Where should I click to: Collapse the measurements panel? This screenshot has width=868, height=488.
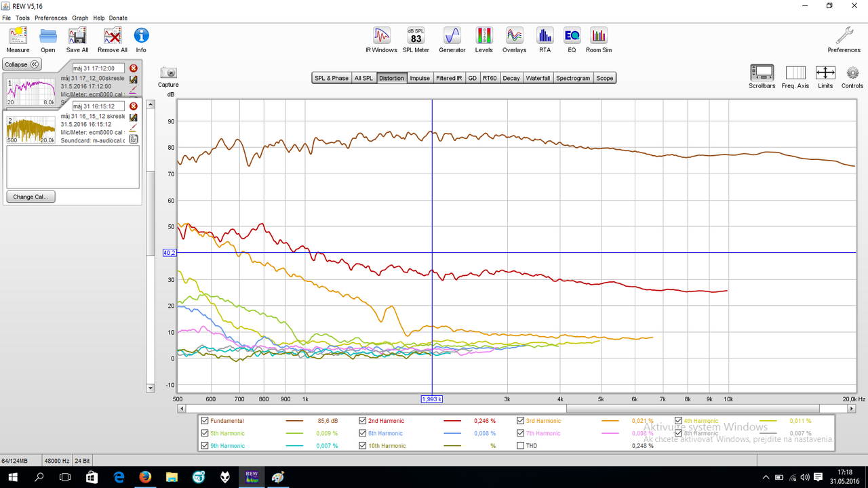pyautogui.click(x=22, y=64)
